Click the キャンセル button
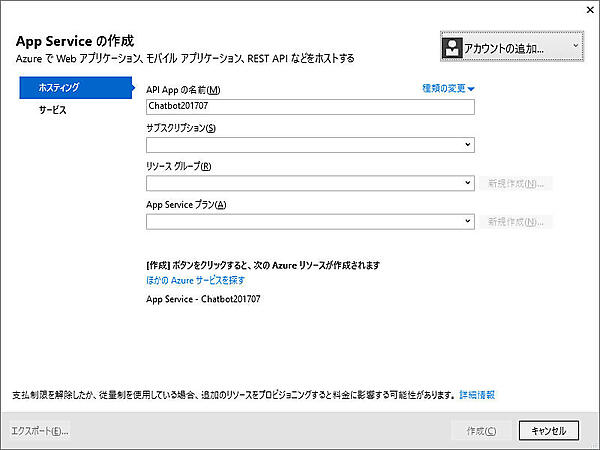600x450 pixels. (549, 431)
